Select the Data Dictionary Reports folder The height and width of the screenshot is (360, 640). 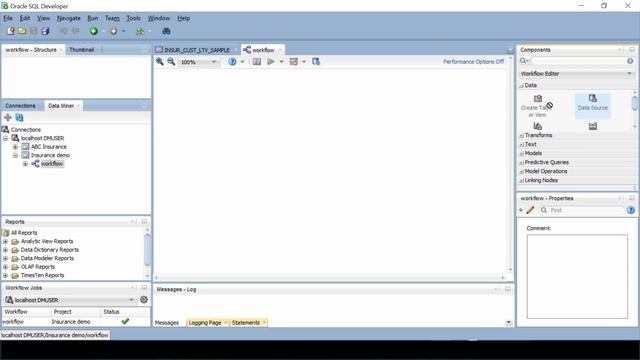[x=50, y=250]
